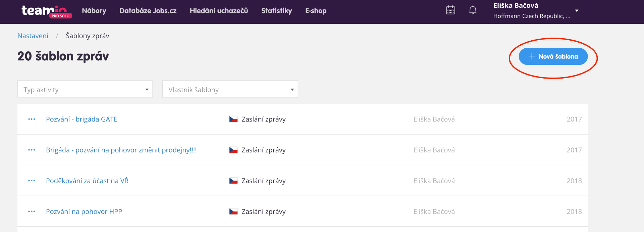Viewport: 644px width, 232px height.
Task: Open three-dot menu for Poděkování za účast
Action: pyautogui.click(x=32, y=181)
